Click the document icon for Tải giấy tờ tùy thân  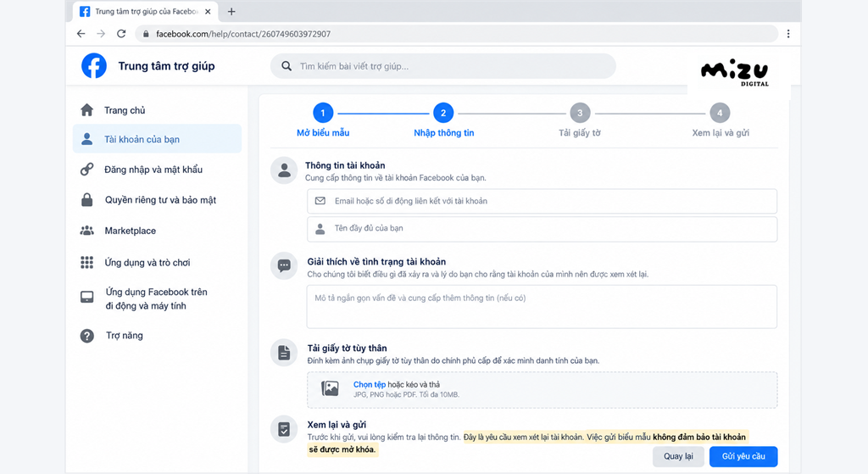pyautogui.click(x=284, y=352)
